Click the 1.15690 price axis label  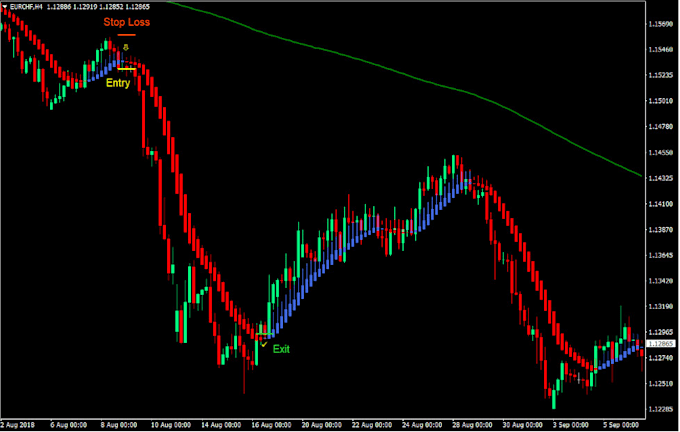click(660, 24)
